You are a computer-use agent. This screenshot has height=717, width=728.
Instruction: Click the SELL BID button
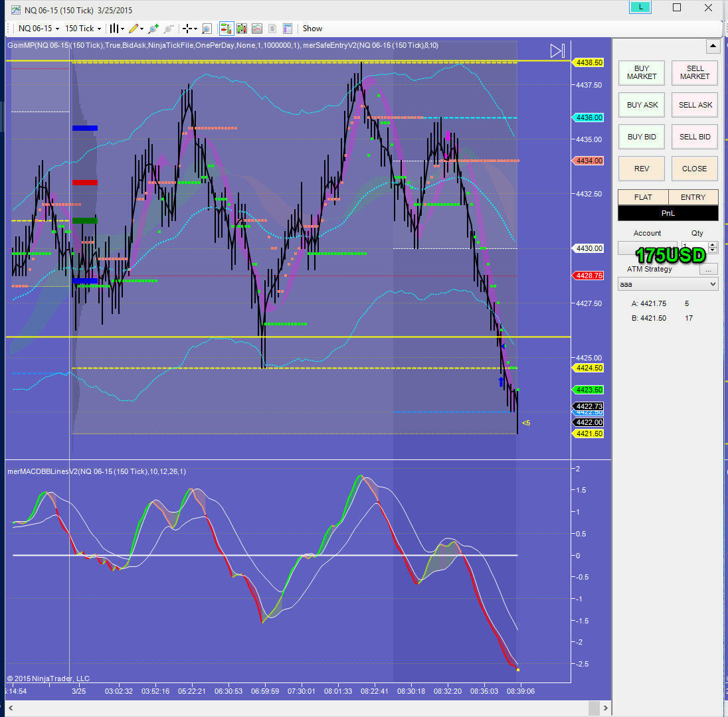pyautogui.click(x=695, y=137)
